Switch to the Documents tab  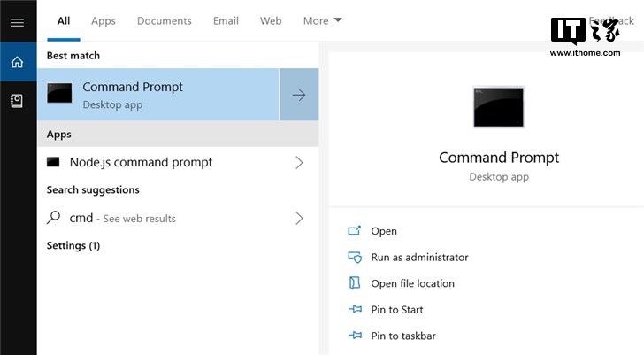pos(165,21)
